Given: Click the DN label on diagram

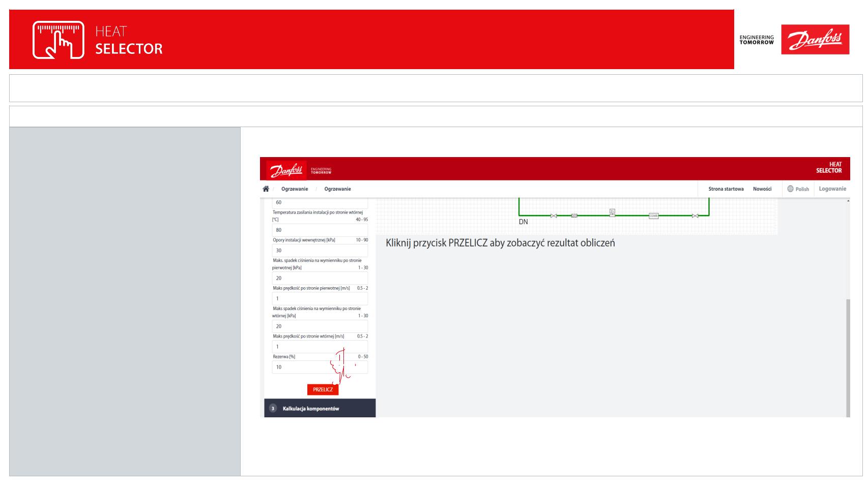Looking at the screenshot, I should point(523,222).
